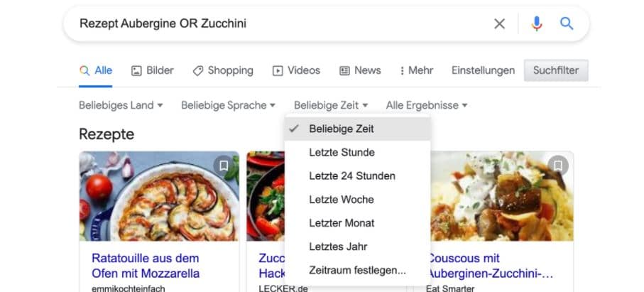644x292 pixels.
Task: Expand the Alle Ergebnisse dropdown
Action: click(x=427, y=105)
